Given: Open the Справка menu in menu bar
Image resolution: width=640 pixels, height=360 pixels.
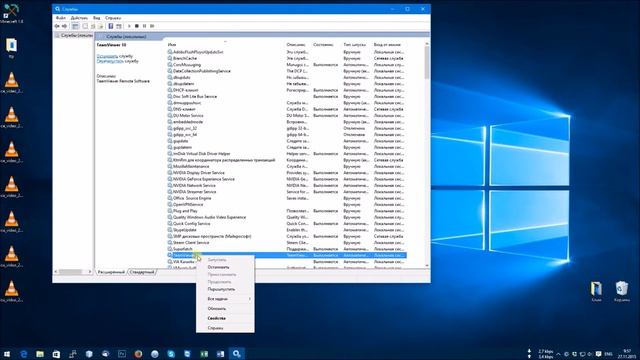Looking at the screenshot, I should coord(113,18).
